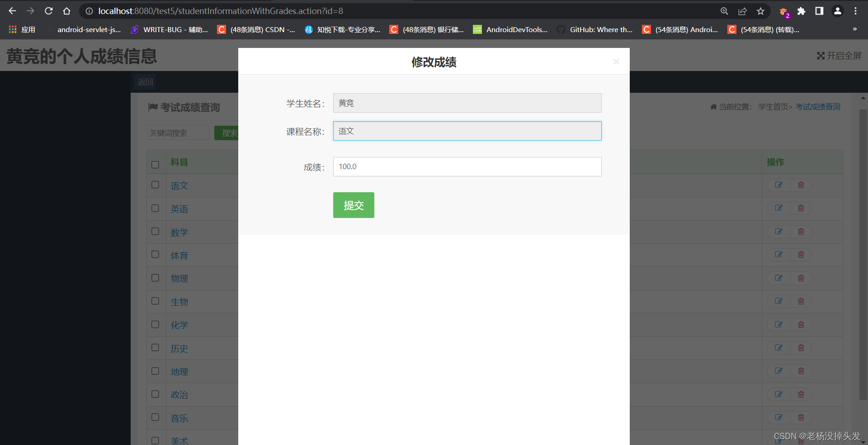Viewport: 868px width, 445px height.
Task: Open the 知悦下载 bookmark
Action: [x=343, y=29]
